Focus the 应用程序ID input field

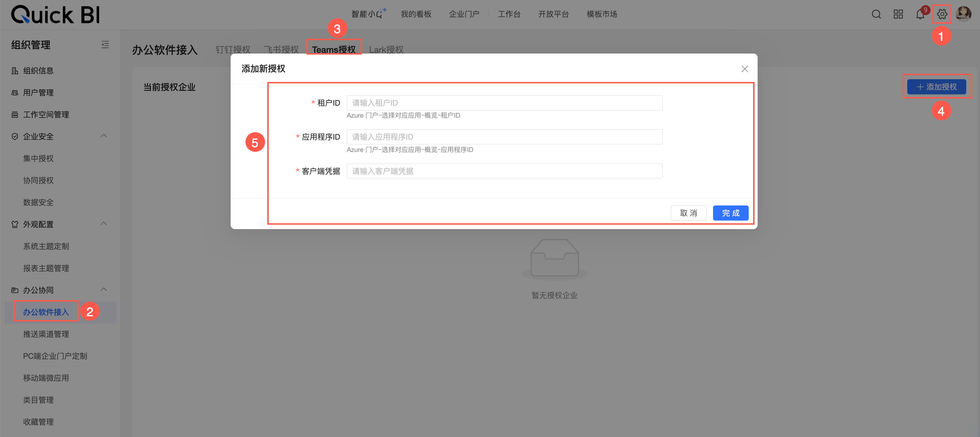coord(504,137)
